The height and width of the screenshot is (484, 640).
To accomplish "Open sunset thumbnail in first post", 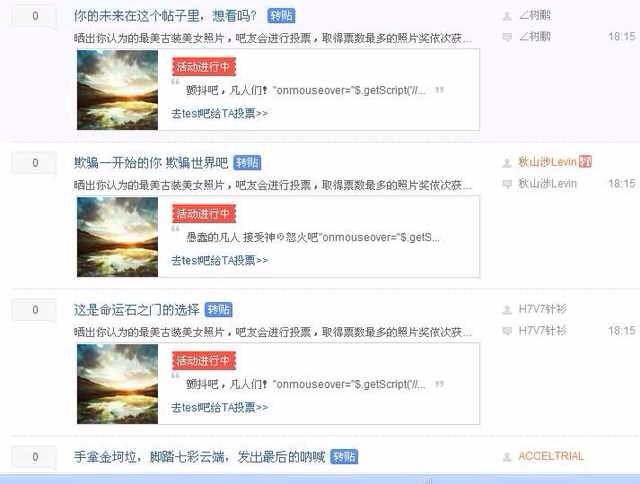I will 118,90.
